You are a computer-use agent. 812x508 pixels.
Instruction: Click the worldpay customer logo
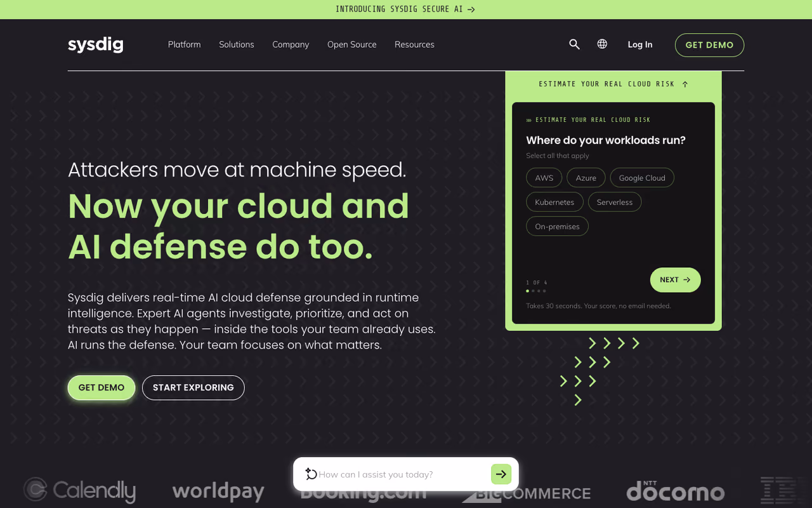(218, 491)
